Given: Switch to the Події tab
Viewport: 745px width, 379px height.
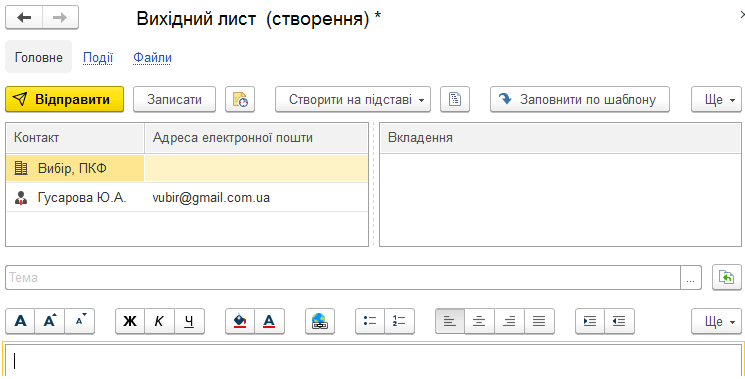Looking at the screenshot, I should [x=98, y=58].
